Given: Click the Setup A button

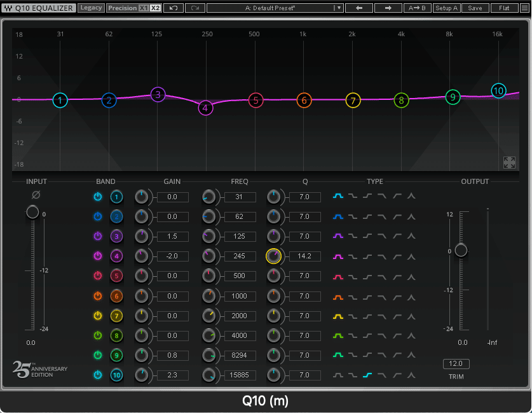Looking at the screenshot, I should [446, 8].
